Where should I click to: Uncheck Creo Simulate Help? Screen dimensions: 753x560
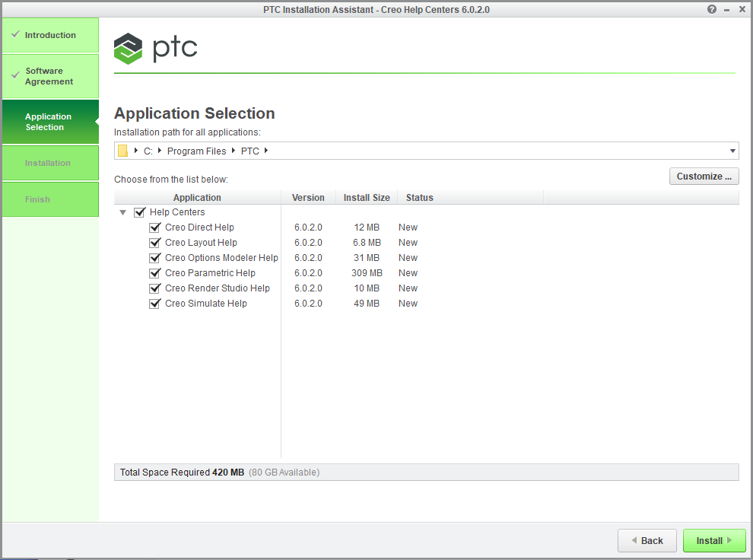[x=155, y=304]
